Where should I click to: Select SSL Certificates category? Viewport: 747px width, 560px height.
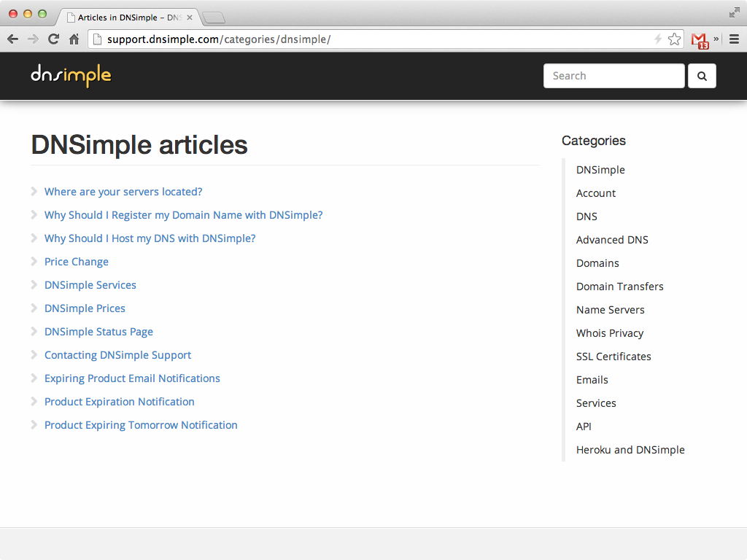614,357
